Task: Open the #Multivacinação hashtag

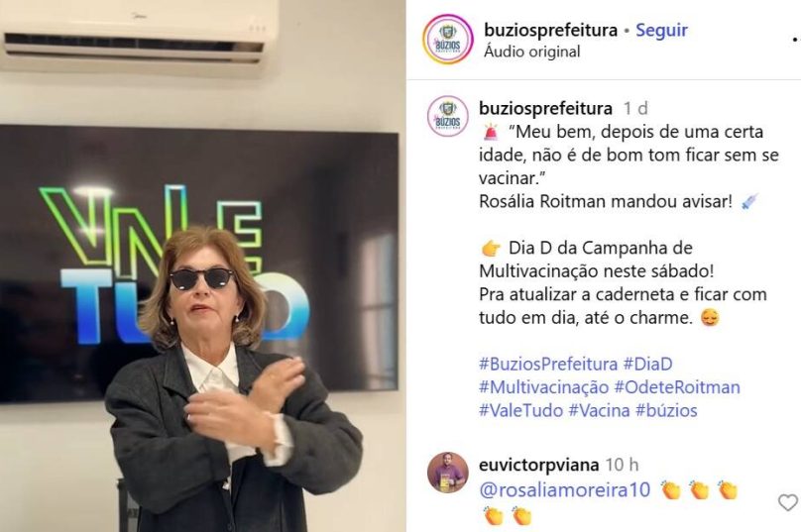Action: pos(543,387)
